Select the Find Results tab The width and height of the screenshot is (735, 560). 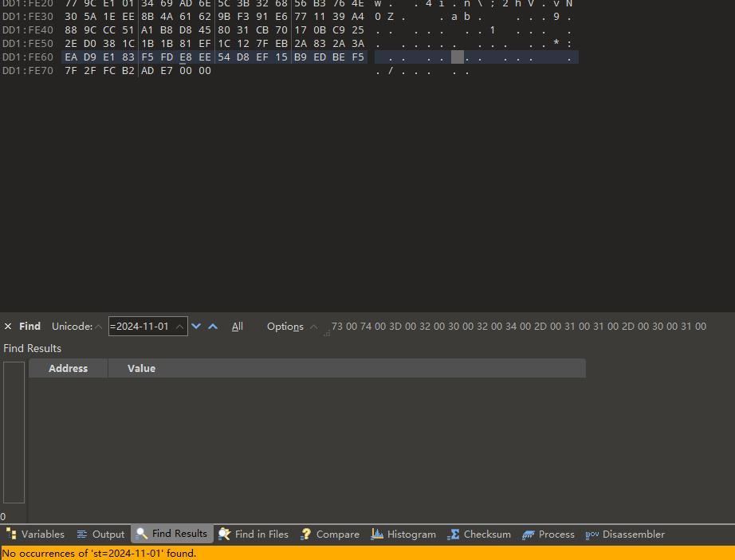(x=172, y=534)
